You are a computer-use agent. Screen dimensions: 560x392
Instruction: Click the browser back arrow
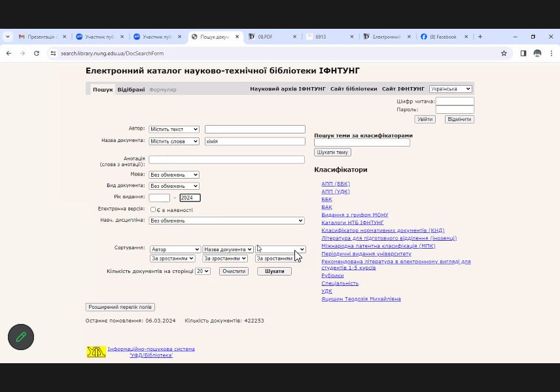tap(9, 53)
